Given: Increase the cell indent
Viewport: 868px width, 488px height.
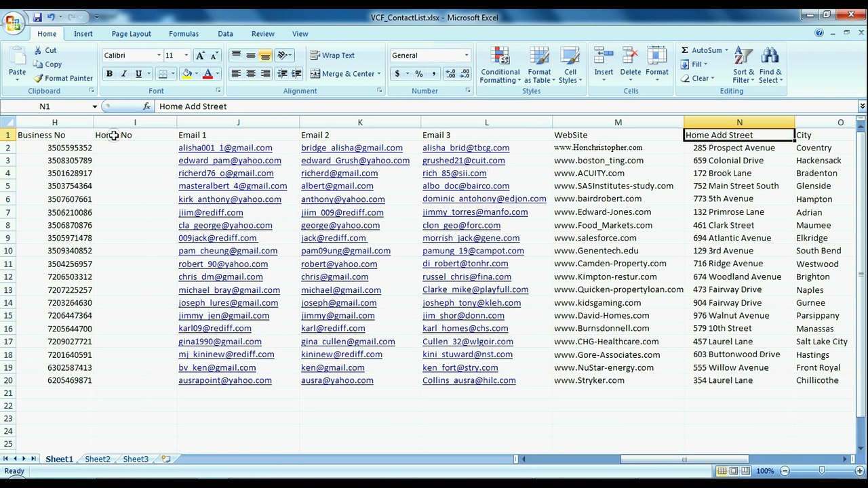Looking at the screenshot, I should click(297, 74).
